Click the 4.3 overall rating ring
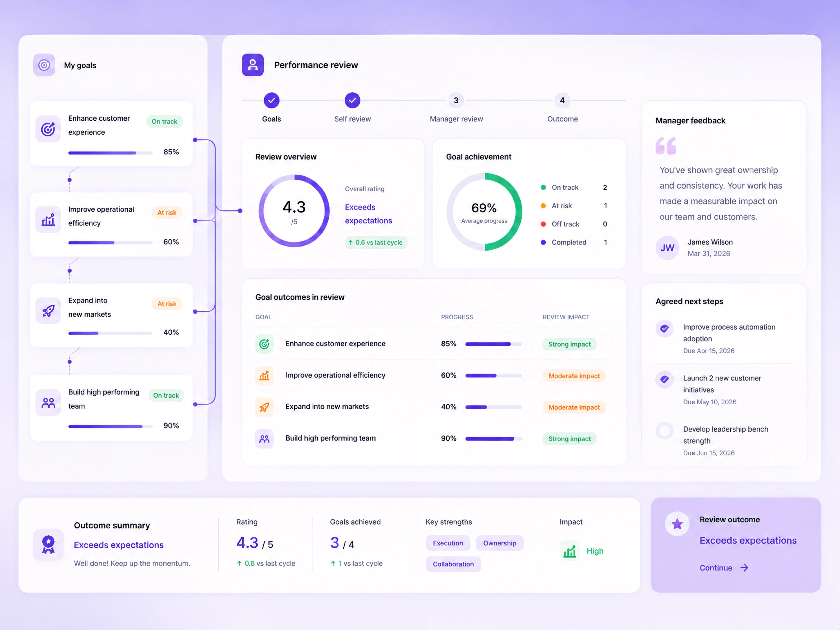The image size is (840, 630). pos(294,211)
